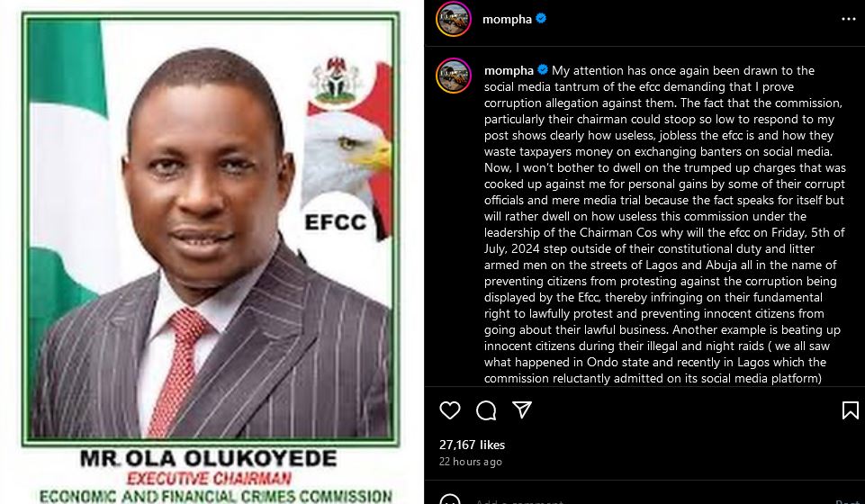The height and width of the screenshot is (504, 865).
Task: Click the EFCC eagle logo in the picture
Action: tap(347, 176)
